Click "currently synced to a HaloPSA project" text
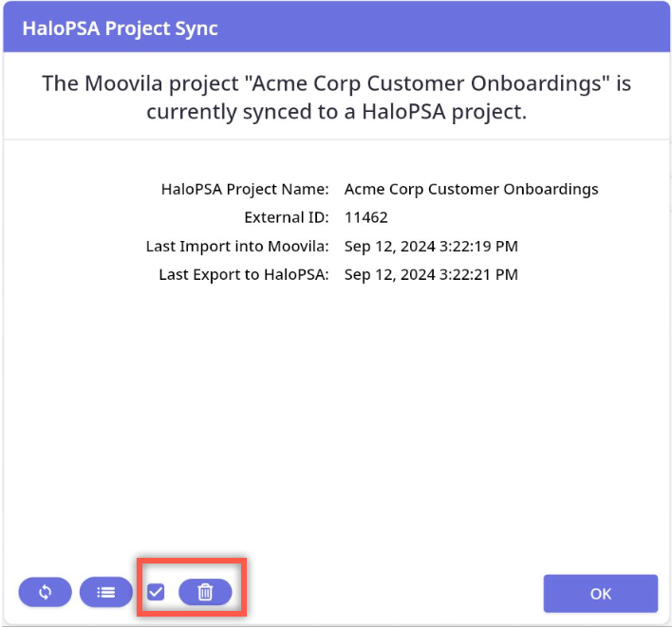Image resolution: width=672 pixels, height=628 pixels. point(336,111)
